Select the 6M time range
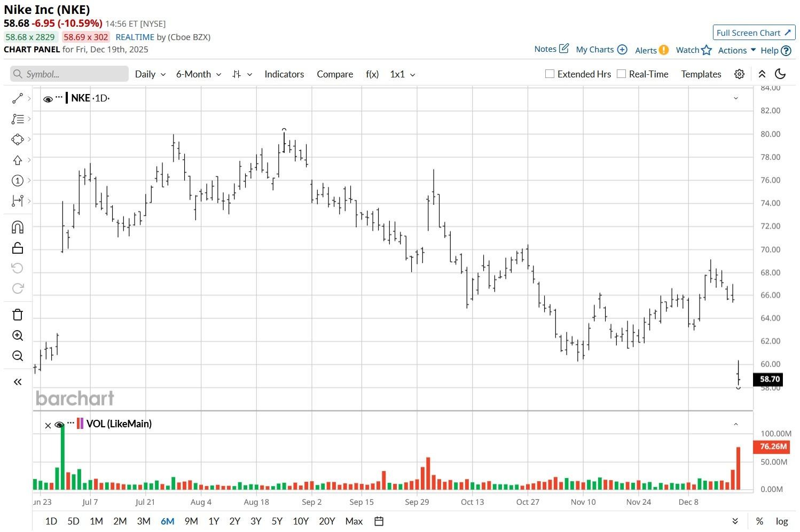Viewport: 800px width, 532px height. coord(168,521)
